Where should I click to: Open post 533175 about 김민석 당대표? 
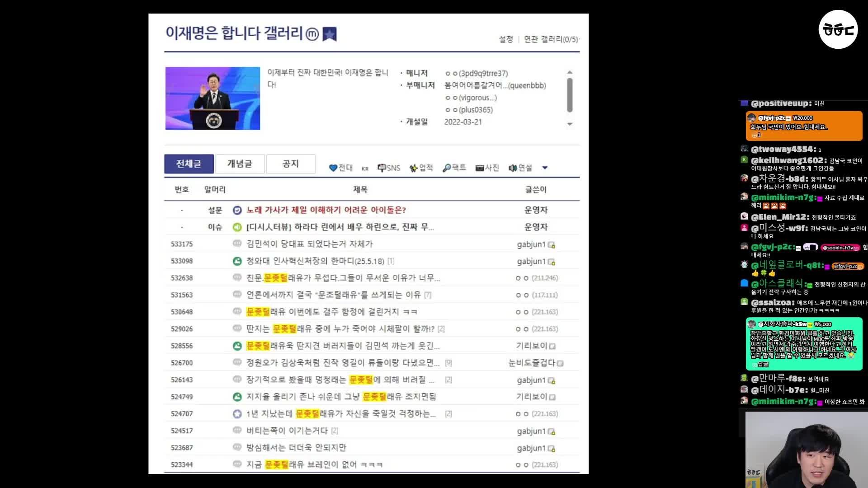pyautogui.click(x=310, y=244)
